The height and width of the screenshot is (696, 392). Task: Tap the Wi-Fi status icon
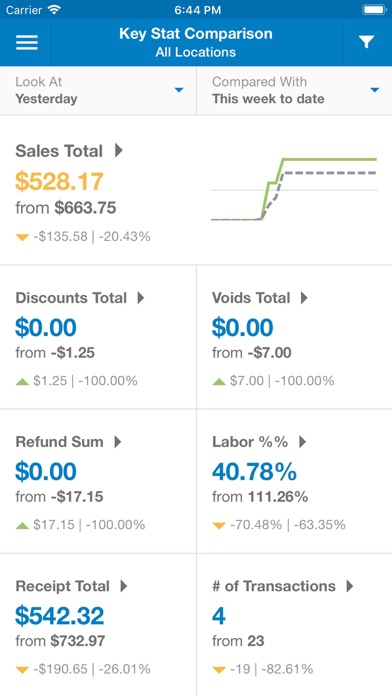(54, 10)
